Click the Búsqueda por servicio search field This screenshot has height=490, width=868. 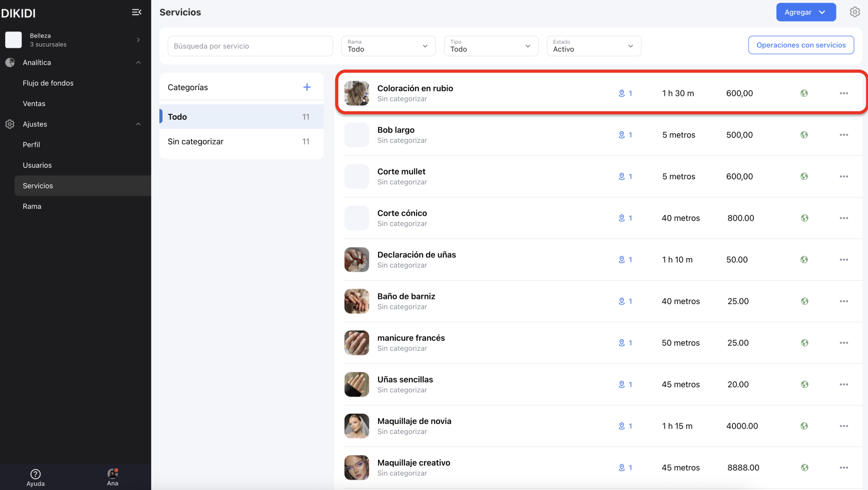250,46
